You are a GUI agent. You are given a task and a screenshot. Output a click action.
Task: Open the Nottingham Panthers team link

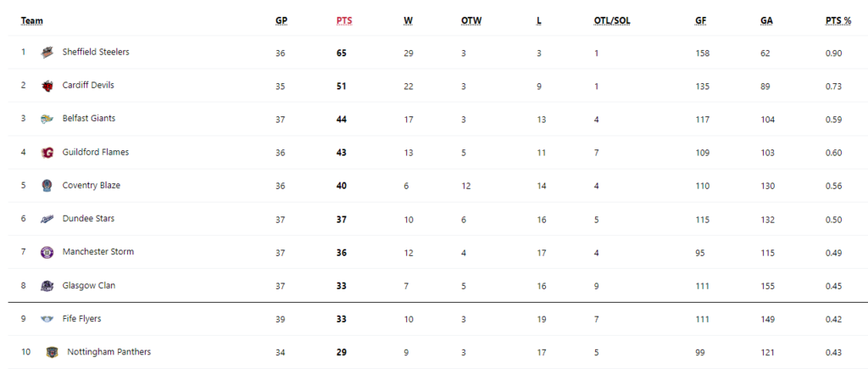109,352
